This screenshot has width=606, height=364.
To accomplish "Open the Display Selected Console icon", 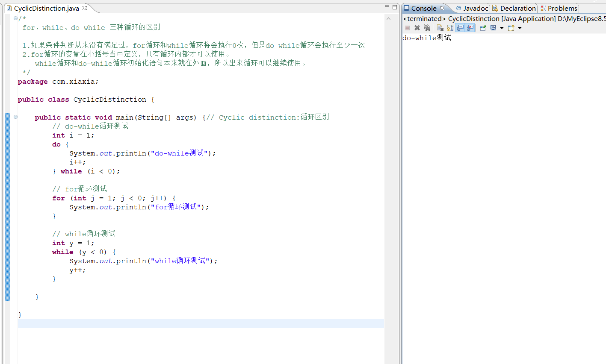I will [493, 28].
